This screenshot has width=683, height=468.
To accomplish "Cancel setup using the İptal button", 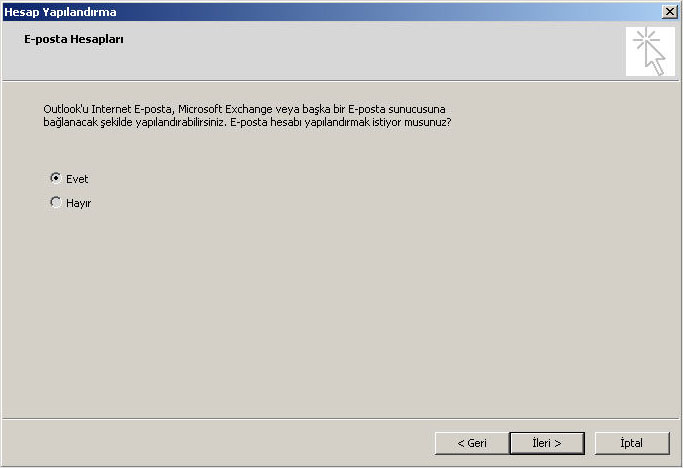I will (x=632, y=443).
